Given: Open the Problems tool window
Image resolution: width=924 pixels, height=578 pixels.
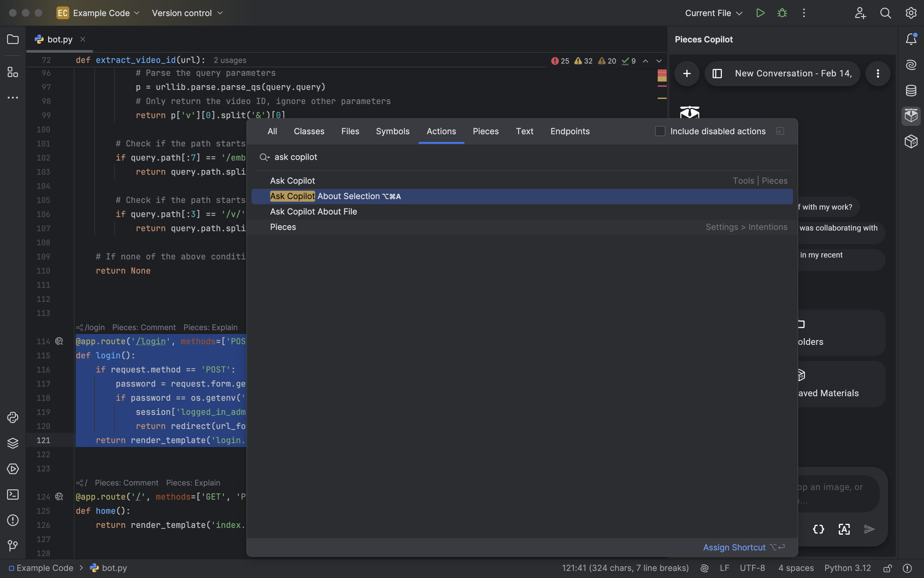Looking at the screenshot, I should tap(13, 520).
